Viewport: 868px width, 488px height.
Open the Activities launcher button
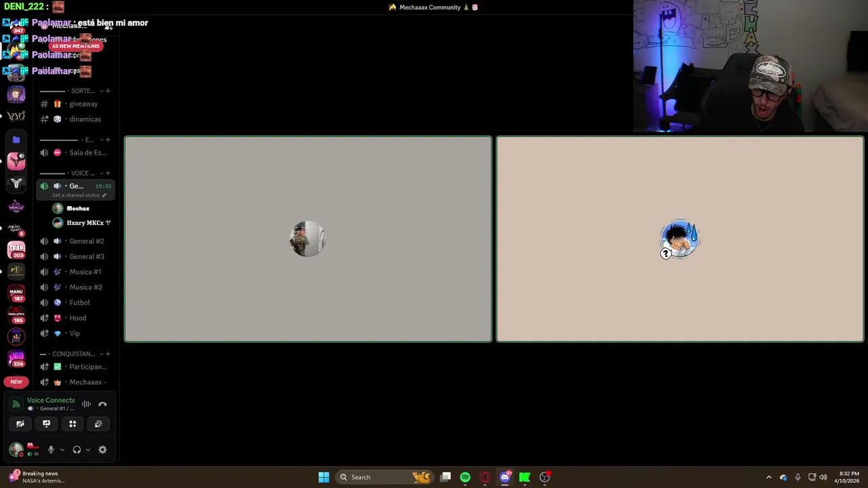73,424
